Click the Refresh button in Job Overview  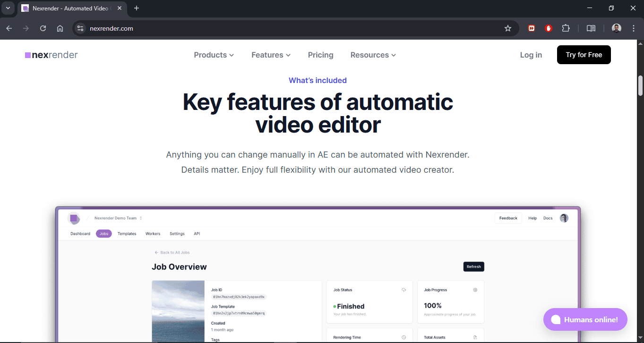[x=474, y=267]
